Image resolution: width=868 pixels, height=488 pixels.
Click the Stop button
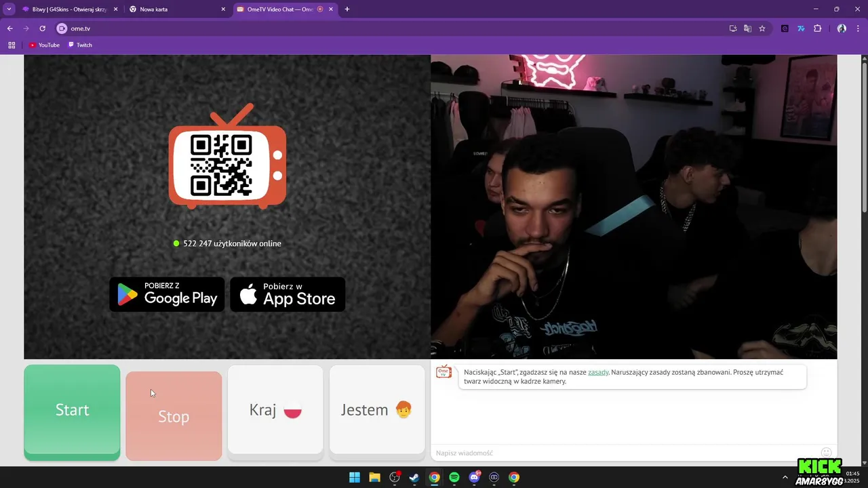pyautogui.click(x=174, y=415)
